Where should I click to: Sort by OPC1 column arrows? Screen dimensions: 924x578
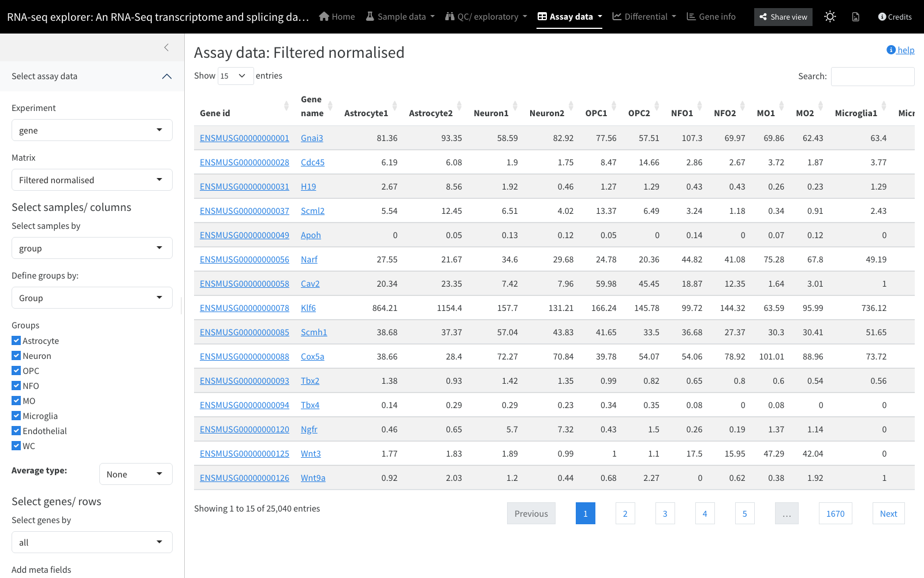click(614, 106)
